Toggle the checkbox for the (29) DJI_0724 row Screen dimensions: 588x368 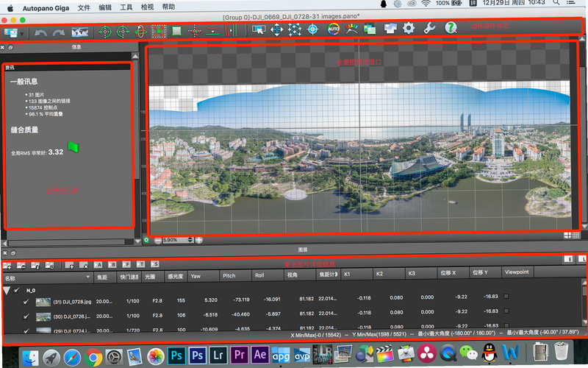pyautogui.click(x=26, y=330)
